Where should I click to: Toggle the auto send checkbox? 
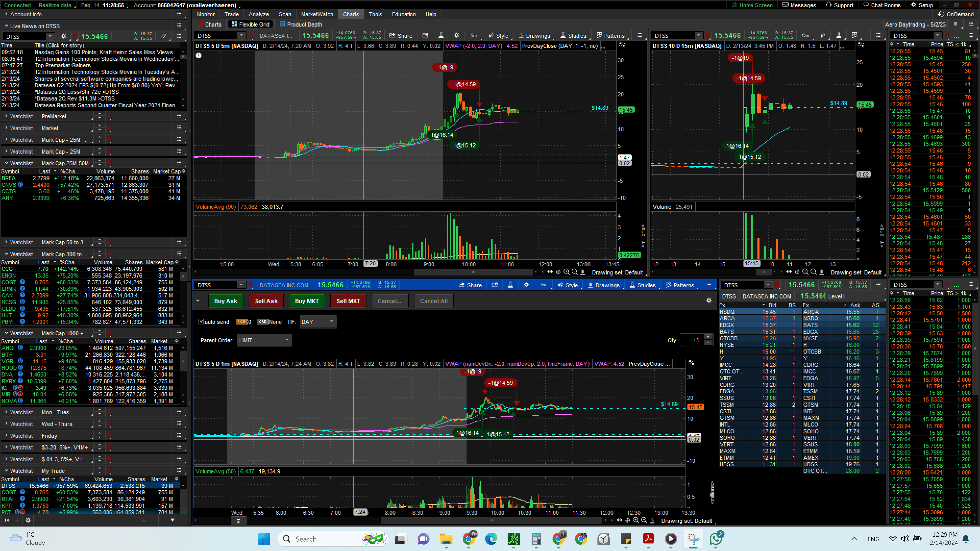[x=201, y=322]
